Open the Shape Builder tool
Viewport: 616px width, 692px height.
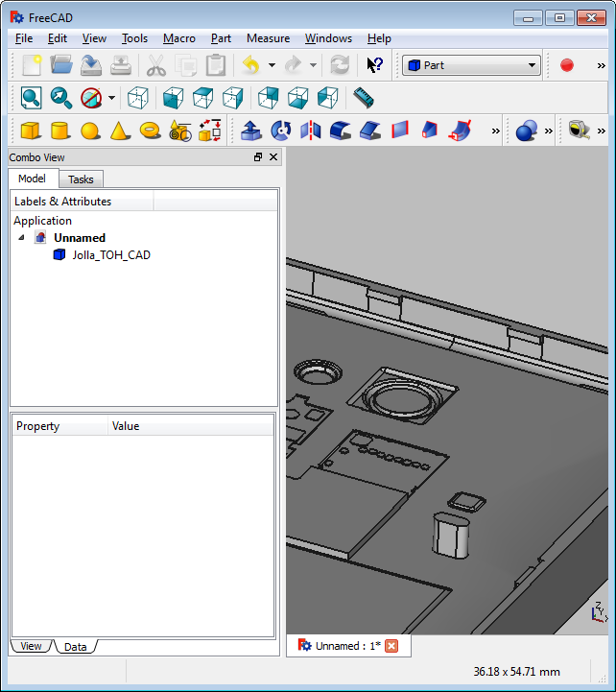(x=210, y=131)
